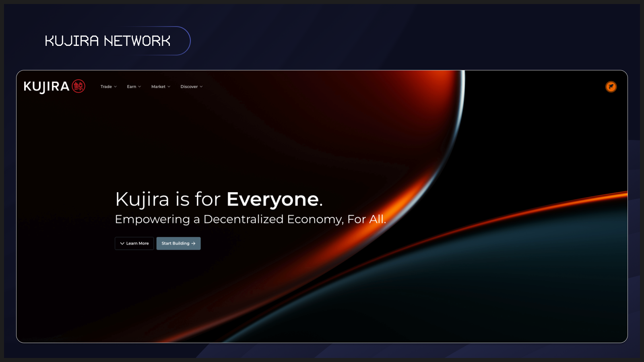The height and width of the screenshot is (362, 644).
Task: Expand the chevron next to Earn
Action: (140, 87)
